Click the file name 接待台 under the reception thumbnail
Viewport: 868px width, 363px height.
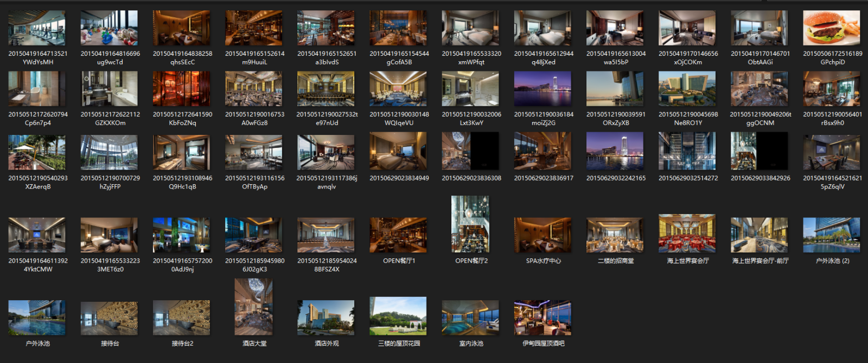(110, 343)
